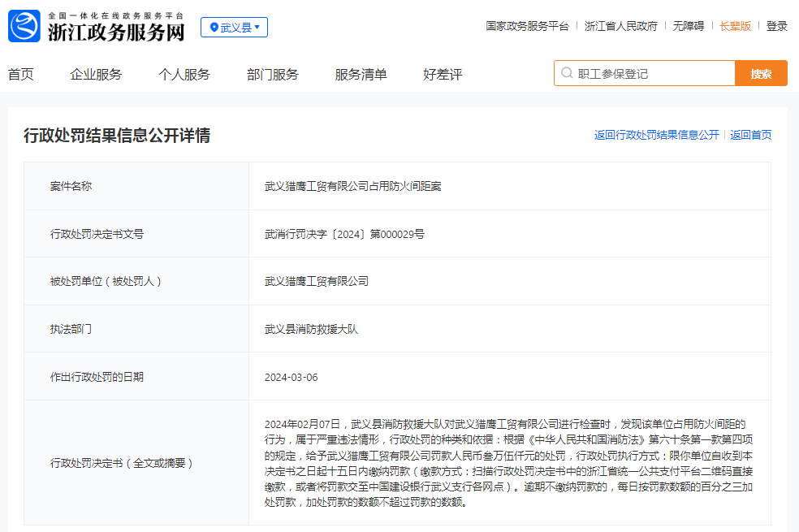Open the 服务清单 menu
Screen dimensions: 799x532
point(361,75)
